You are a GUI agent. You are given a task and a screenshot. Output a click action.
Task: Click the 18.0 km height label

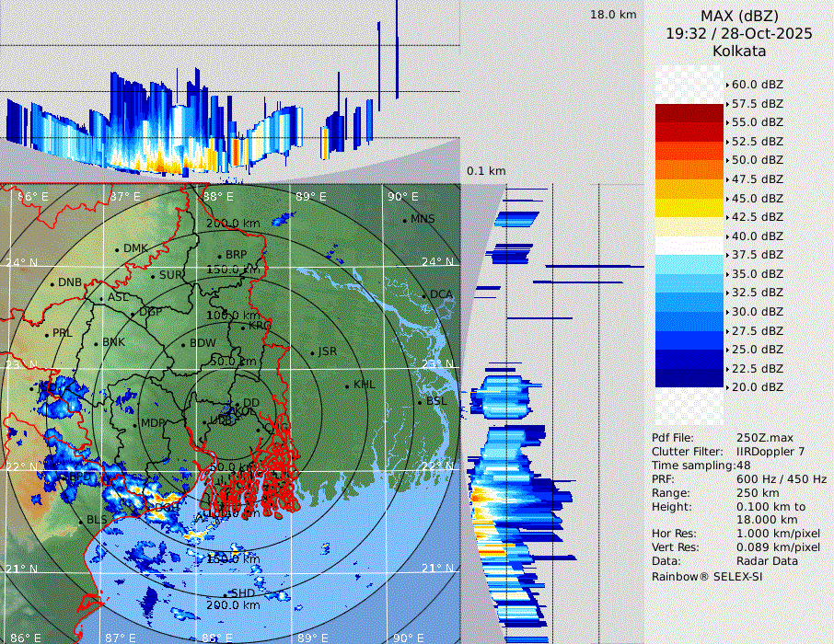pyautogui.click(x=613, y=15)
